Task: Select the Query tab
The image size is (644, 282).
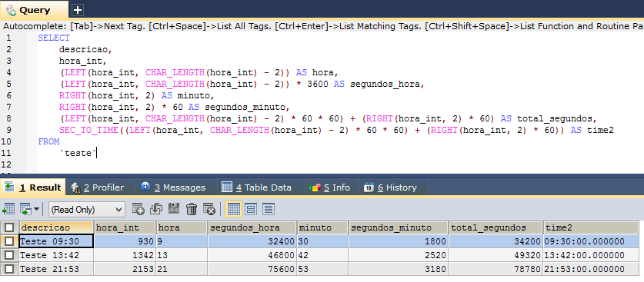Action: (35, 10)
